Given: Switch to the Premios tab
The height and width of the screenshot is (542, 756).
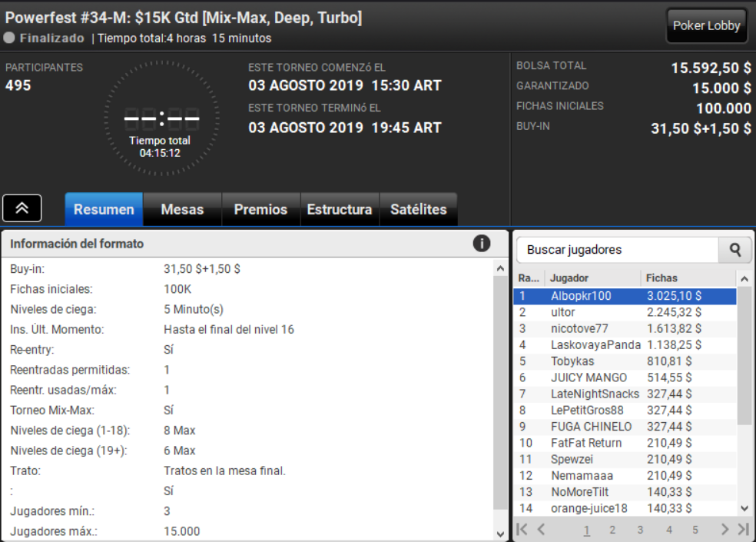Looking at the screenshot, I should point(261,209).
